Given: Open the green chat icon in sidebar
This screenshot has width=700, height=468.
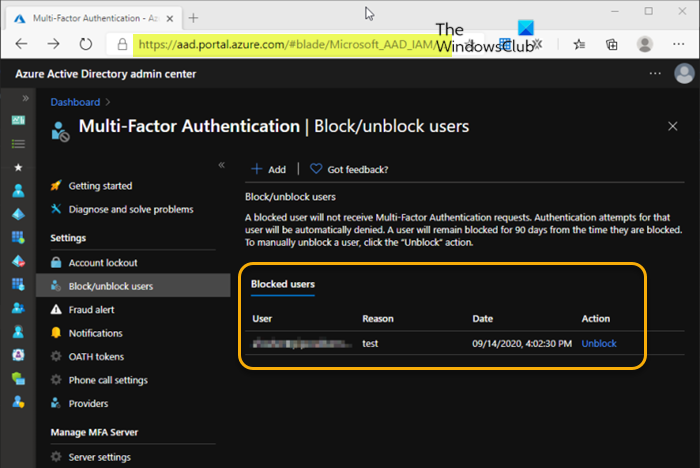Looking at the screenshot, I should tap(18, 378).
